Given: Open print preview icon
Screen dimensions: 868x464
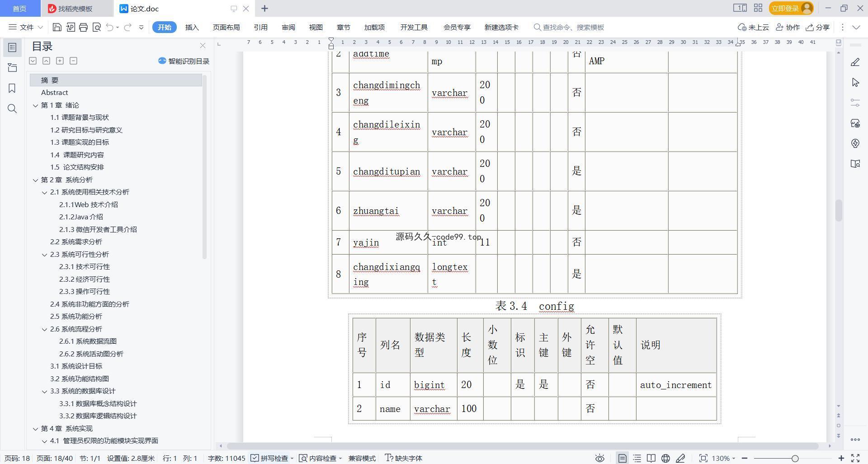Looking at the screenshot, I should coord(96,27).
